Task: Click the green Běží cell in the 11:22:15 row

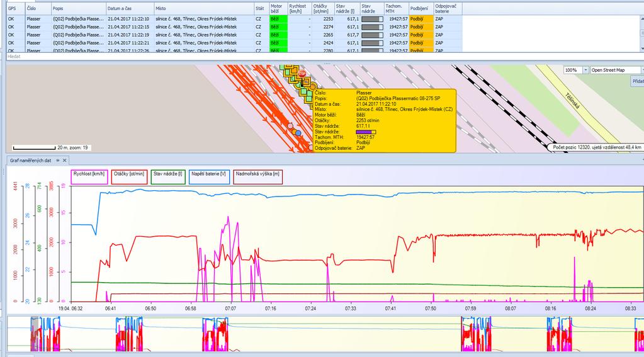Action: pos(278,26)
